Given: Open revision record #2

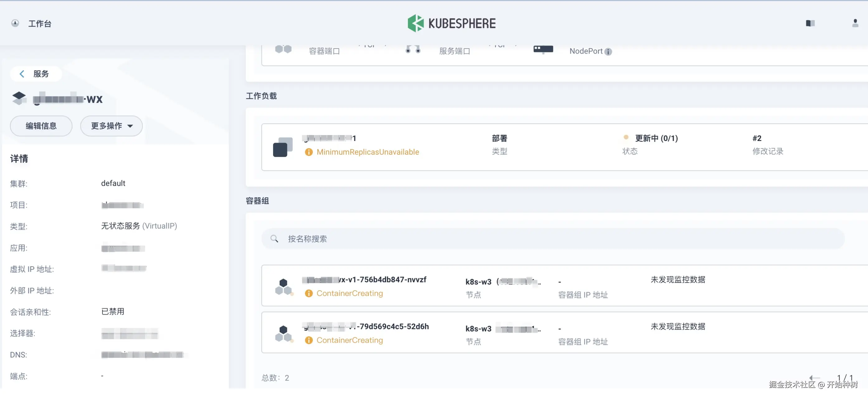Looking at the screenshot, I should [757, 138].
